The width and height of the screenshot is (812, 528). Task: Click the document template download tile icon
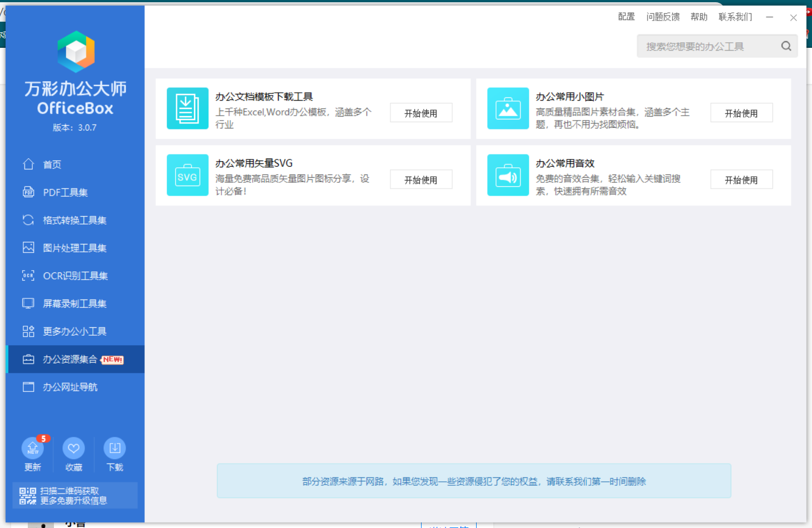tap(187, 108)
